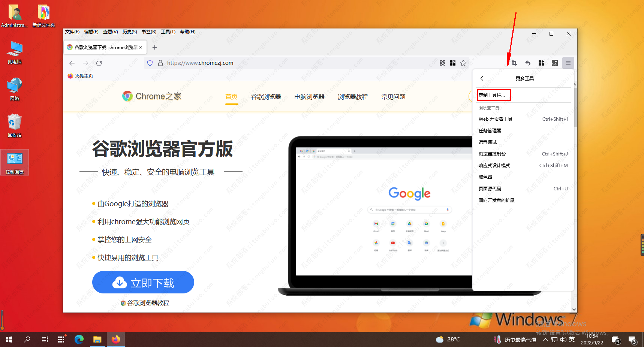Image resolution: width=644 pixels, height=347 pixels.
Task: Open the QR code icon in address bar
Action: coord(442,63)
